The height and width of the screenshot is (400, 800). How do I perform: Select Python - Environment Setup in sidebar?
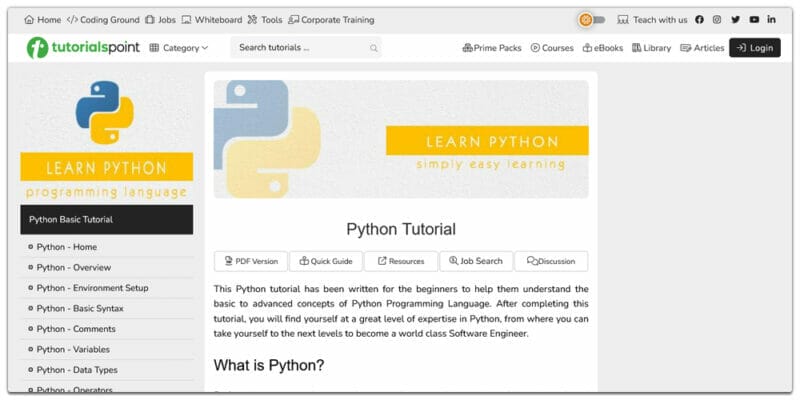pos(92,288)
